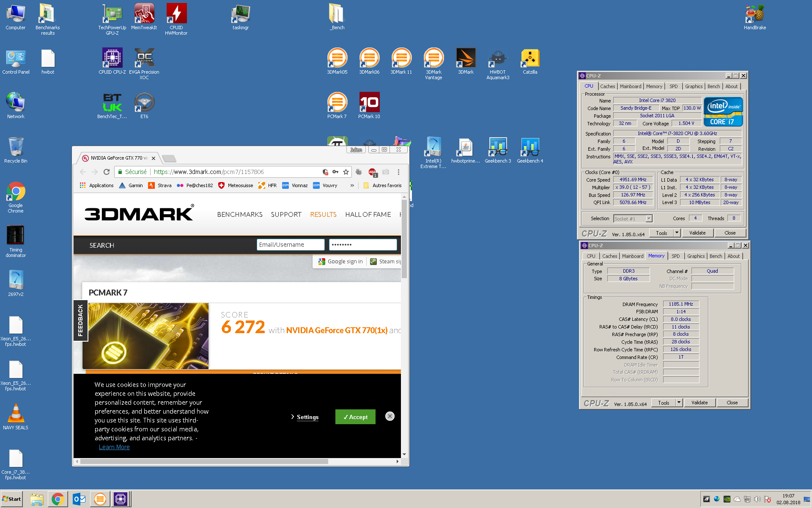Viewport: 812px width, 508px height.
Task: Click Validate in the upper CPU-Z window
Action: click(x=697, y=233)
